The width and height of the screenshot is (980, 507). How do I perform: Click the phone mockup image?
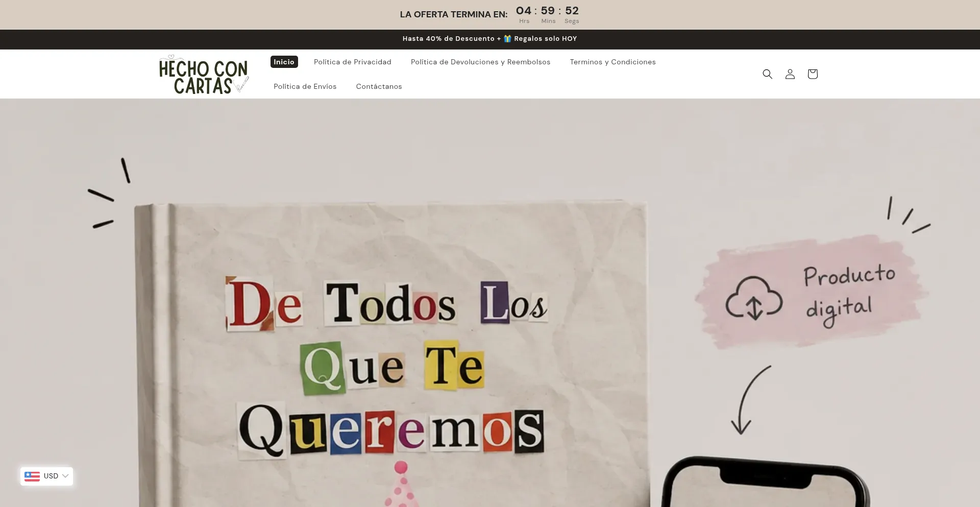766,481
